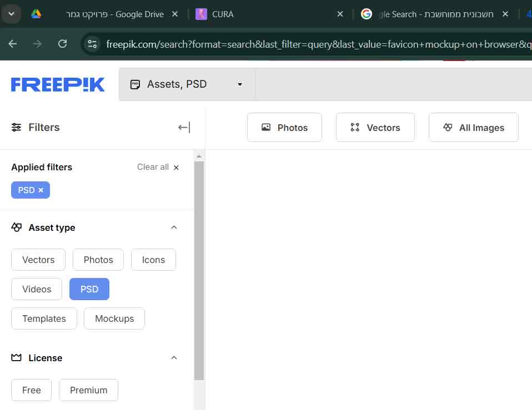The image size is (532, 410).
Task: Open the Assets, PSD search type dropdown
Action: [x=187, y=84]
